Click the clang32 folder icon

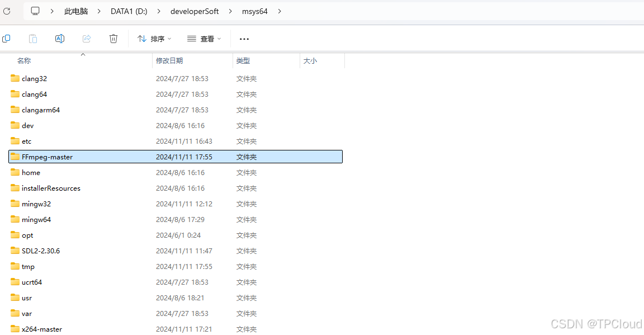click(15, 78)
